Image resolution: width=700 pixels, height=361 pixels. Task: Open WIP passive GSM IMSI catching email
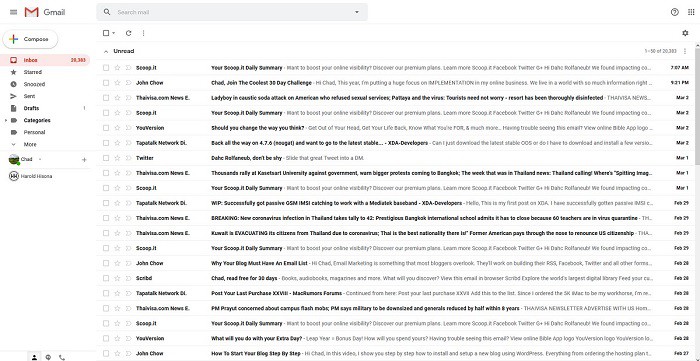(x=336, y=203)
